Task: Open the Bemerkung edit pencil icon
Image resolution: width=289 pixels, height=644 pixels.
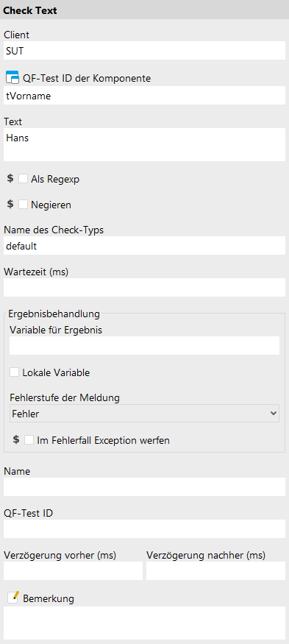Action: (13, 598)
